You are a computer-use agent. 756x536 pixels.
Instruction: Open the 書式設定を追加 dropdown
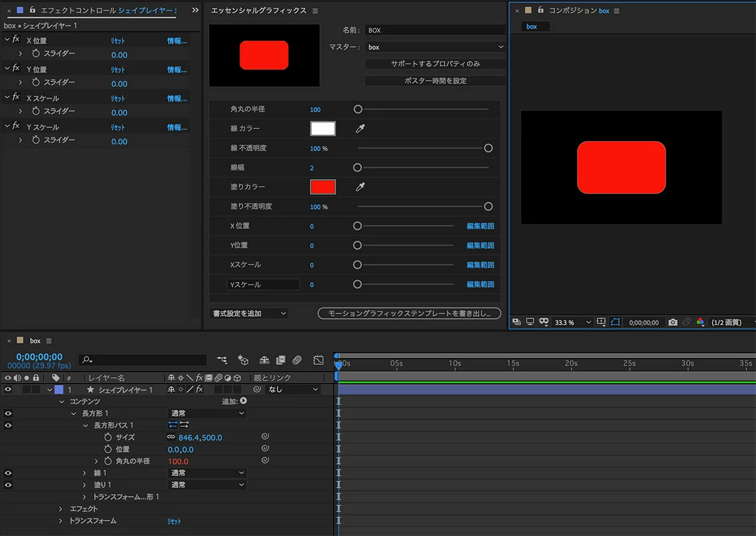coord(249,313)
